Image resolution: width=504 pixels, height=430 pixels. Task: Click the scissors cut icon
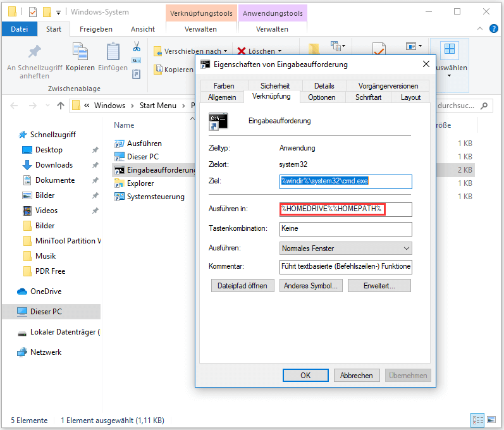click(x=137, y=46)
